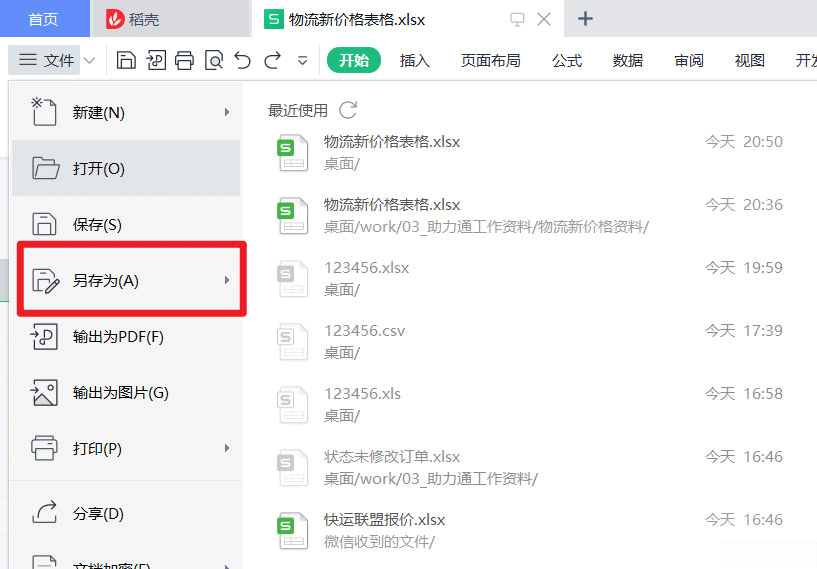Choose 输出为PDF(F) menu entry
Viewport: 817px width, 569px height.
tap(126, 337)
